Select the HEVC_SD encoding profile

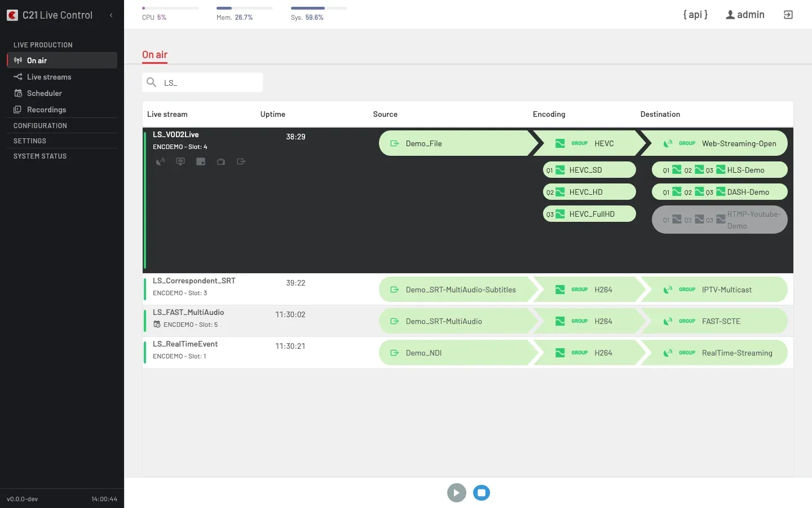(589, 170)
